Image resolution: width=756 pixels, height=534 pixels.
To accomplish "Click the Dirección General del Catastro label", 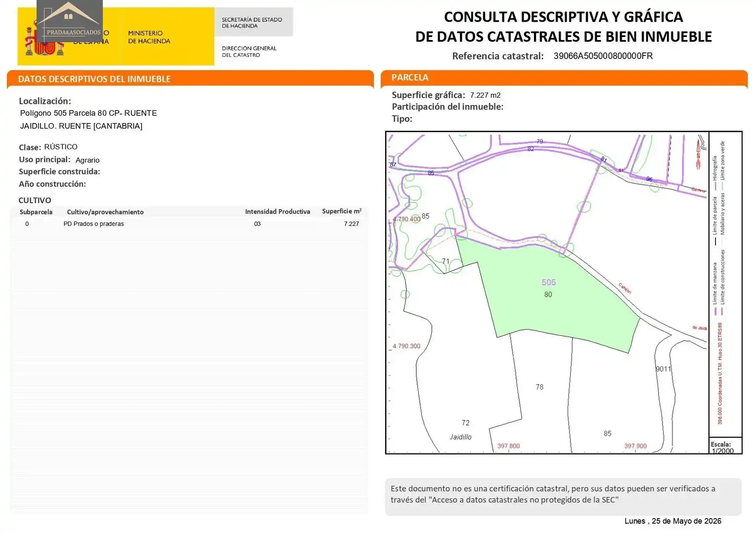I will pyautogui.click(x=249, y=51).
